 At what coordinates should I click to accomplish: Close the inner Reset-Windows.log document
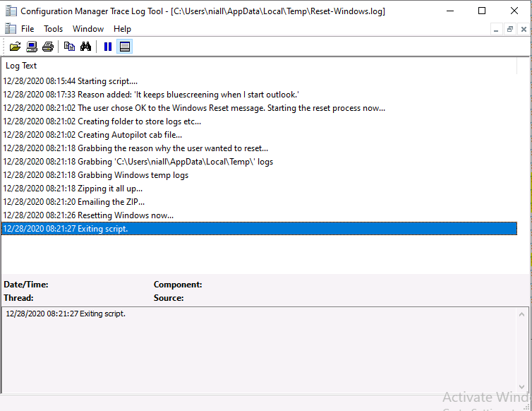click(x=524, y=29)
